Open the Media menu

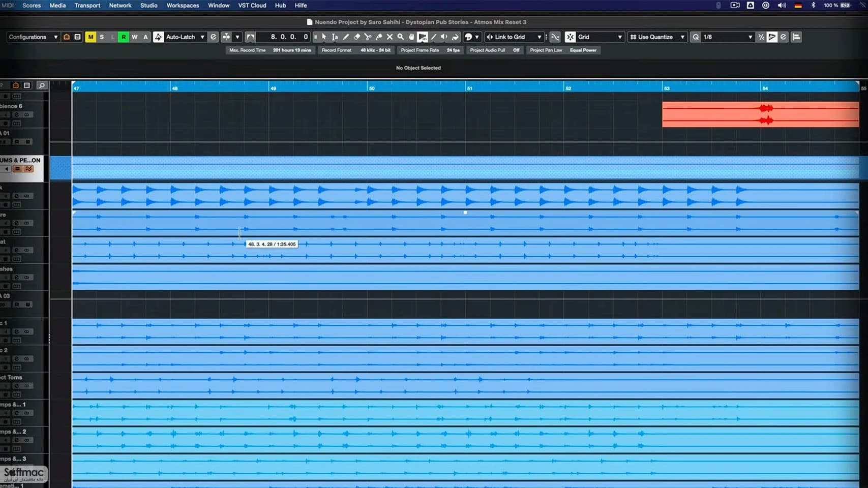[57, 5]
